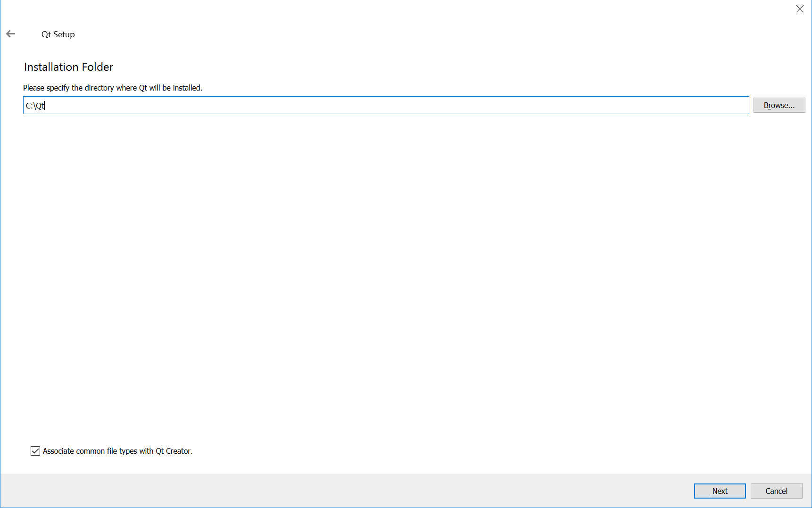Click the installation directory input field

click(x=386, y=105)
